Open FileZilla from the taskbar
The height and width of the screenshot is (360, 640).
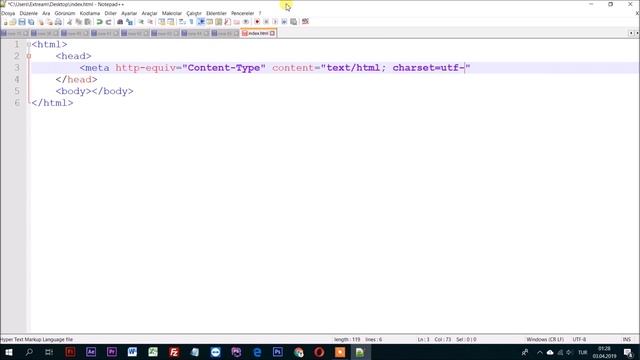click(174, 352)
